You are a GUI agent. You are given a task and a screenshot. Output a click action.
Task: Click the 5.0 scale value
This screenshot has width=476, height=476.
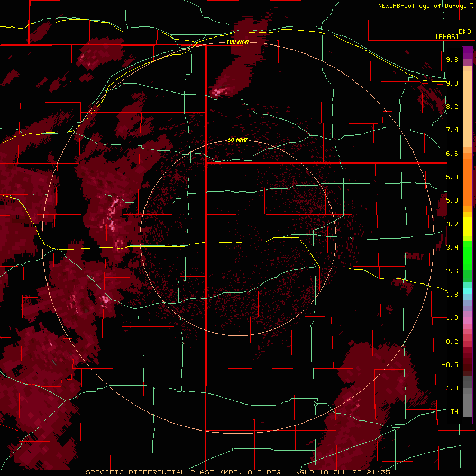(452, 200)
